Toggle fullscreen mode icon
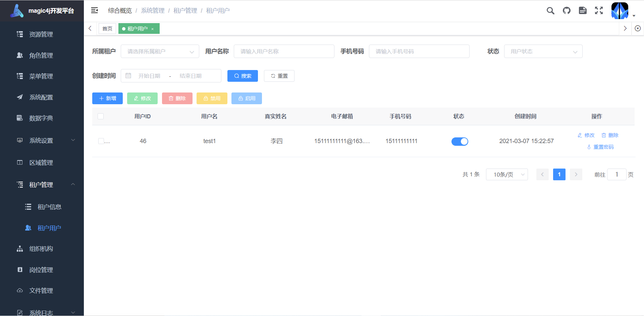Viewport: 644px width, 316px height. pyautogui.click(x=599, y=11)
